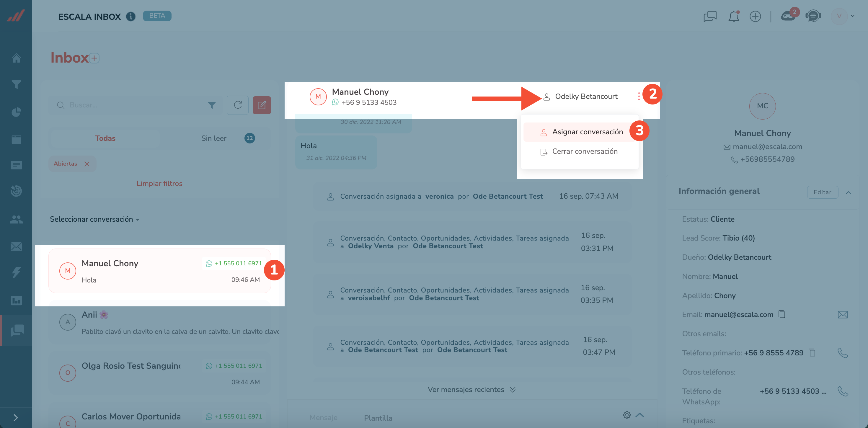Open the email envelope icon in sidebar
Image resolution: width=868 pixels, height=428 pixels.
coord(16,247)
